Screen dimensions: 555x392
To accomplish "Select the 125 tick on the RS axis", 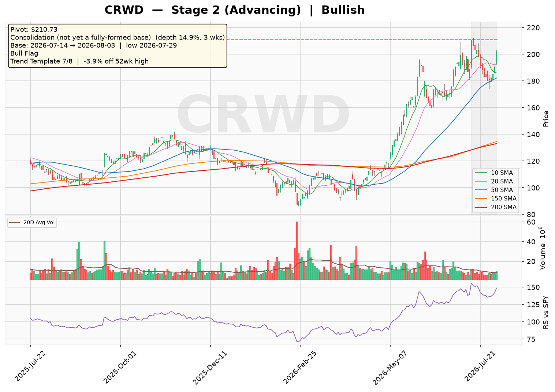I will pyautogui.click(x=532, y=305).
